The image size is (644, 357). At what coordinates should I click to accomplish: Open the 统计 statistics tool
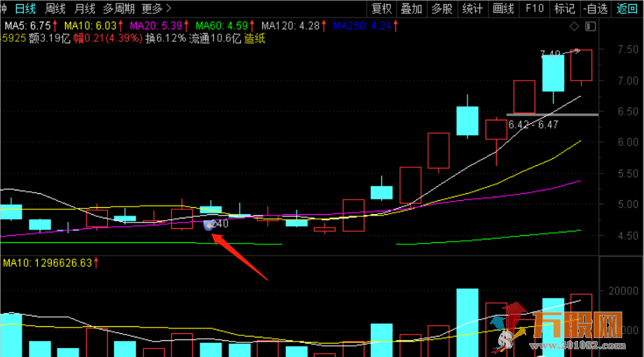473,8
